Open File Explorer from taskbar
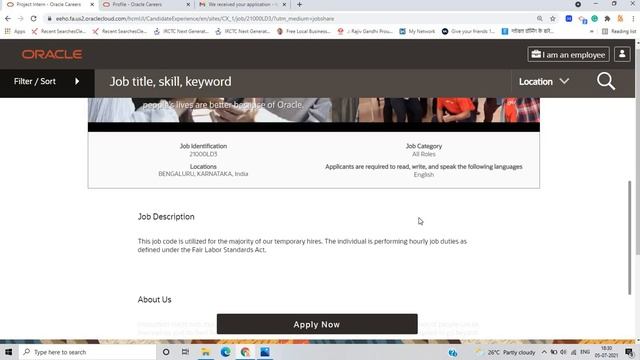 (205, 352)
